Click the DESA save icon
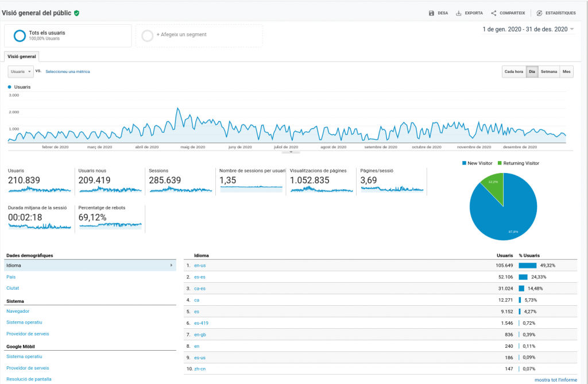Screen dimensions: 588x384 (431, 13)
